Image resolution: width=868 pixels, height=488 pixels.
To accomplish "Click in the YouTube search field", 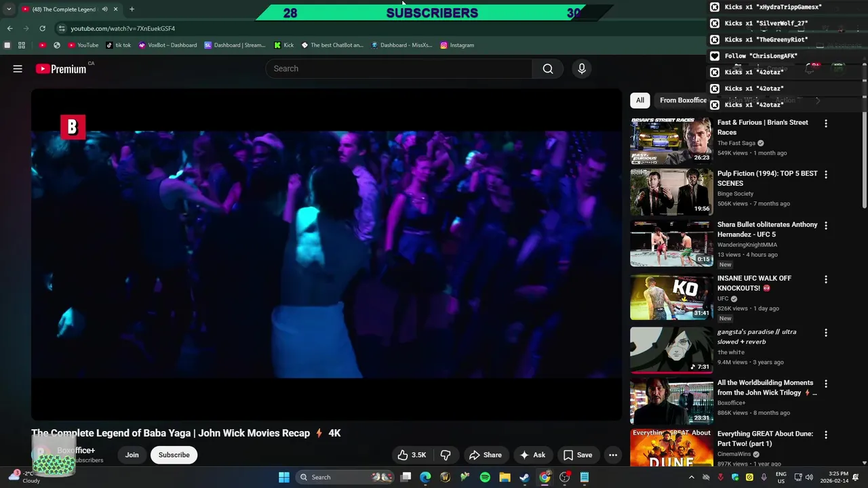I will (399, 68).
